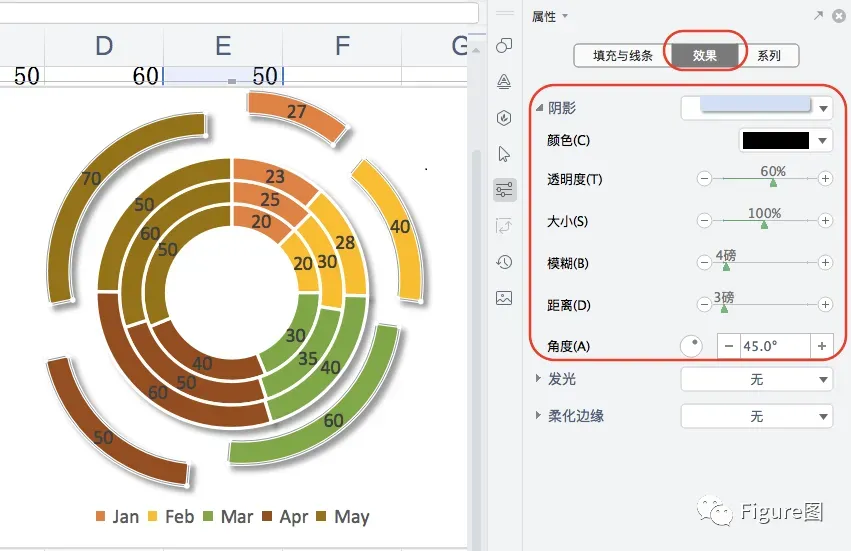Open the properties sliders icon
The height and width of the screenshot is (551, 851).
coord(504,190)
